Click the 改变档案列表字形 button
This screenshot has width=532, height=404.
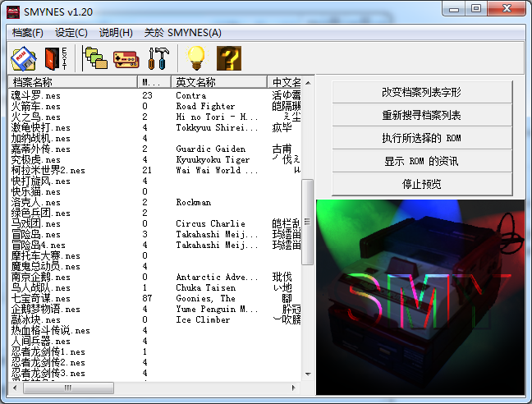[x=422, y=92]
